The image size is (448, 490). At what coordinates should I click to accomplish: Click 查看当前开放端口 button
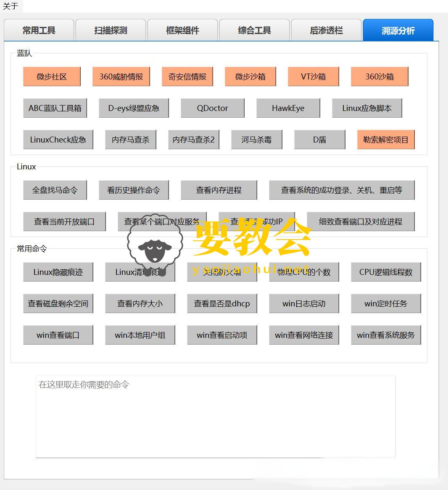pyautogui.click(x=64, y=221)
